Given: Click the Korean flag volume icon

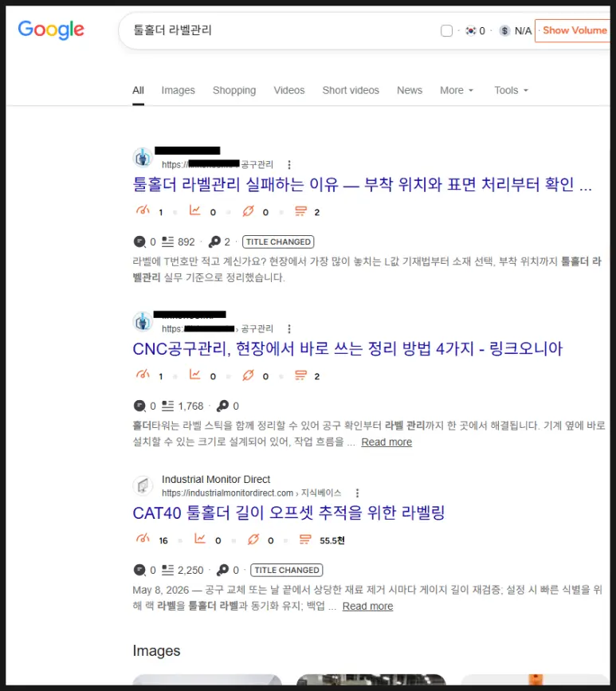Looking at the screenshot, I should (471, 30).
